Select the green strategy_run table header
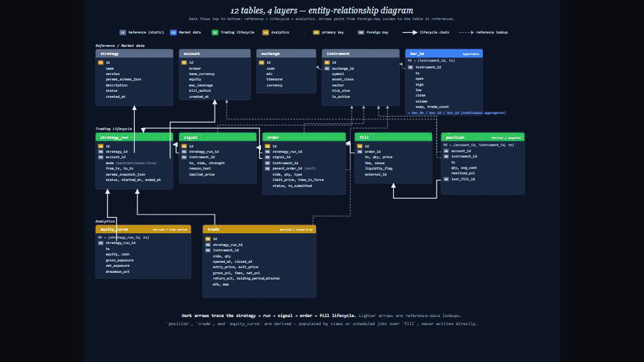Viewport: 644px width, 362px height. 134,137
